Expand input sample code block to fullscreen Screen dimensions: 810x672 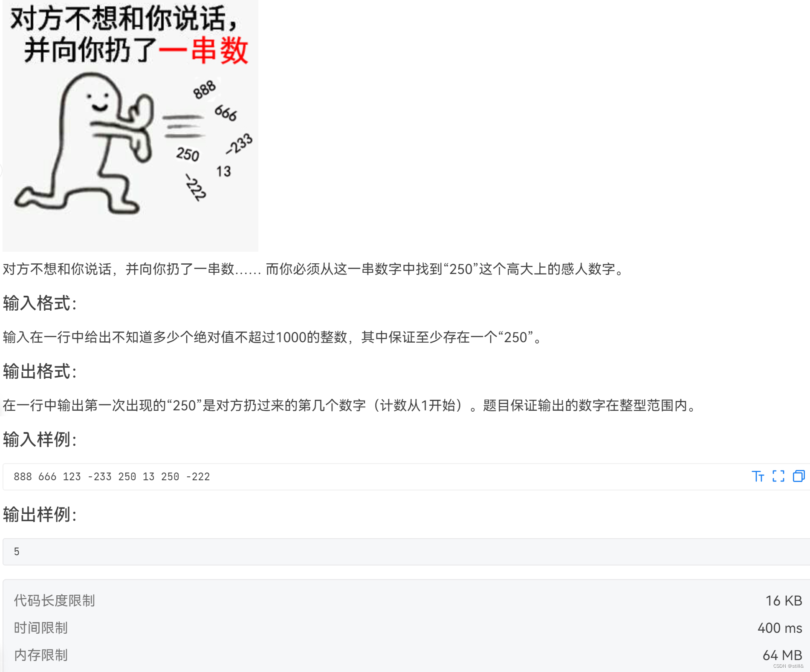(x=778, y=476)
